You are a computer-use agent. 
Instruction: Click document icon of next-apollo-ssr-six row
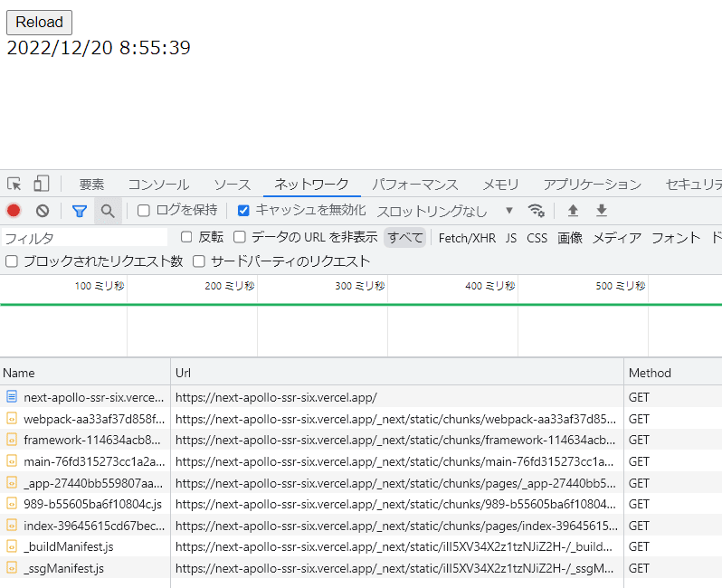12,396
